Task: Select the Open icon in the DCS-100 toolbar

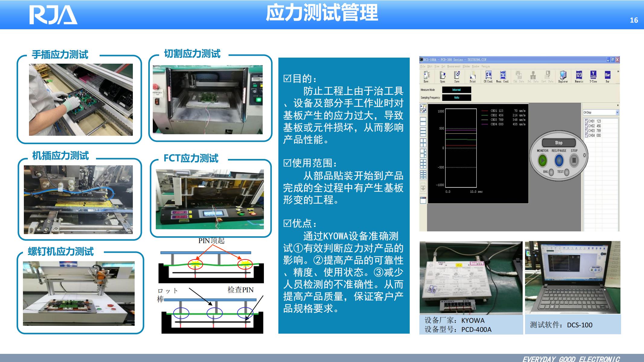Action: [443, 75]
